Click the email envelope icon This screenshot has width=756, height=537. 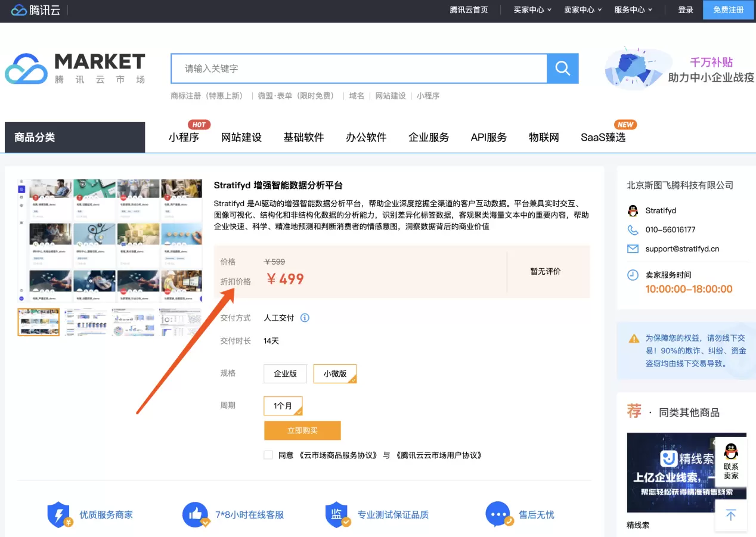click(633, 249)
